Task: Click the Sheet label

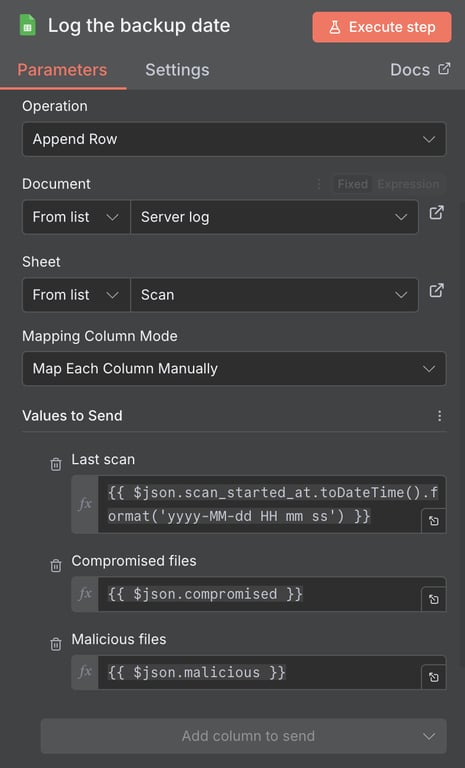Action: [41, 262]
